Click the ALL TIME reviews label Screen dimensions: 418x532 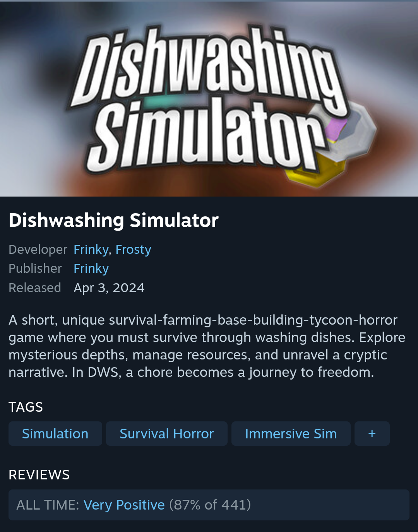click(x=48, y=505)
